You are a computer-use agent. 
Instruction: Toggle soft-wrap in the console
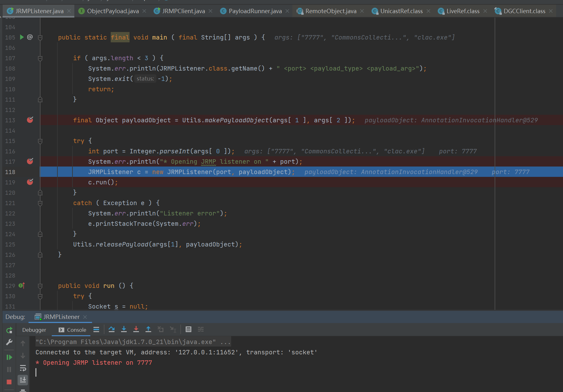[23, 368]
